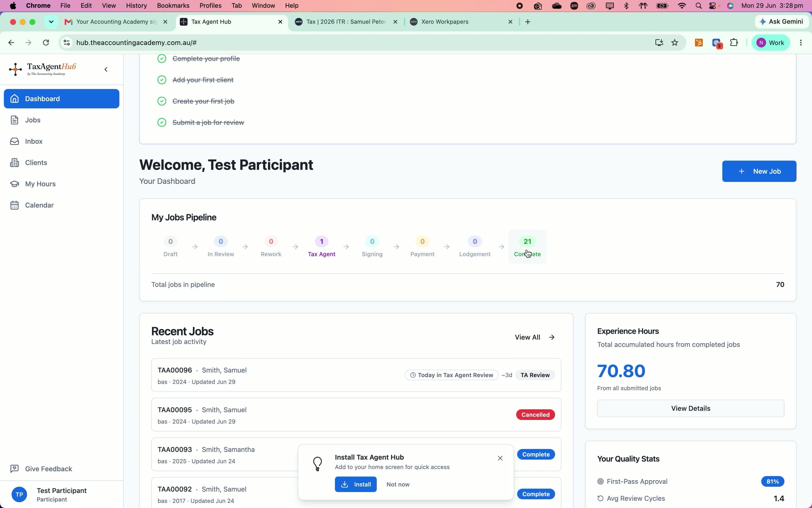Screen dimensions: 812x508
Task: Go to Jobs in the sidebar
Action: 61,120
